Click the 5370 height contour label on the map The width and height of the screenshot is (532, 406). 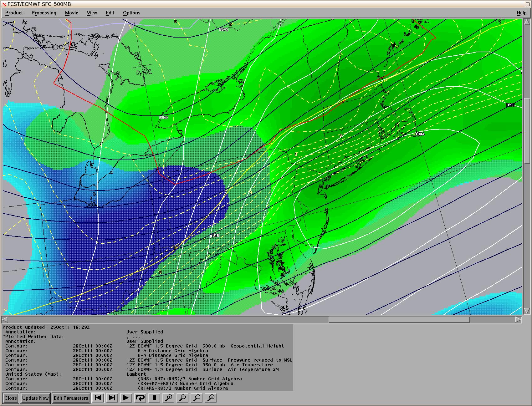tap(224, 29)
